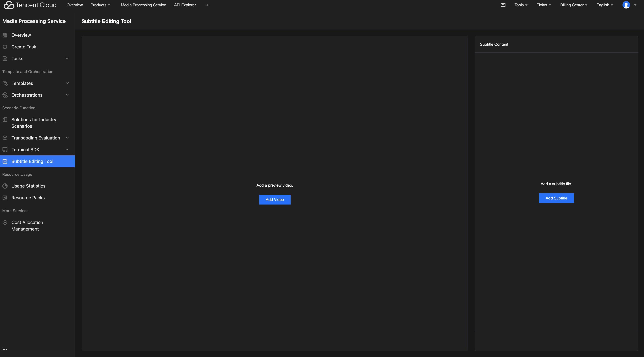Open the Products dropdown menu
644x357 pixels.
click(x=100, y=5)
